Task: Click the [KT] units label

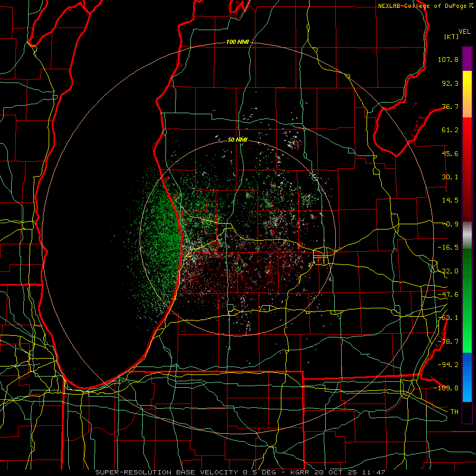Action: click(451, 36)
